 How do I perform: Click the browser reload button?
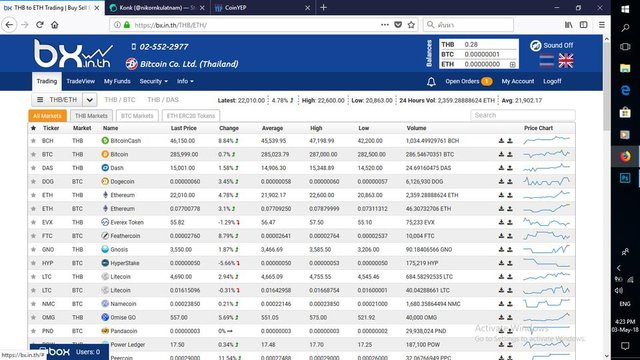point(40,25)
